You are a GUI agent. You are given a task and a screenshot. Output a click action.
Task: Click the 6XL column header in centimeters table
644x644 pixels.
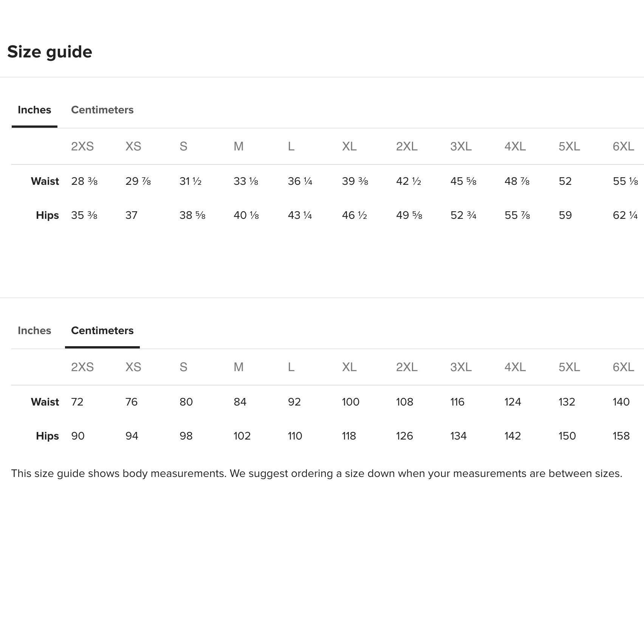coord(623,367)
